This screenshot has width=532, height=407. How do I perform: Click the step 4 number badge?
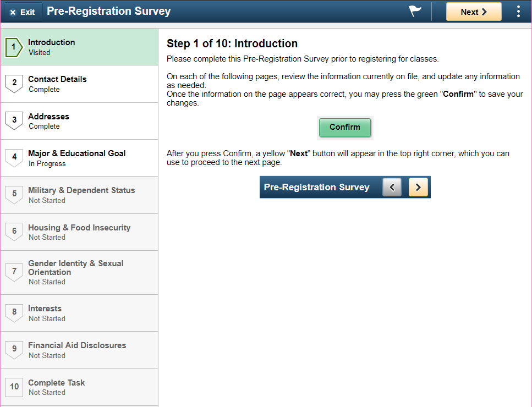[x=14, y=158]
